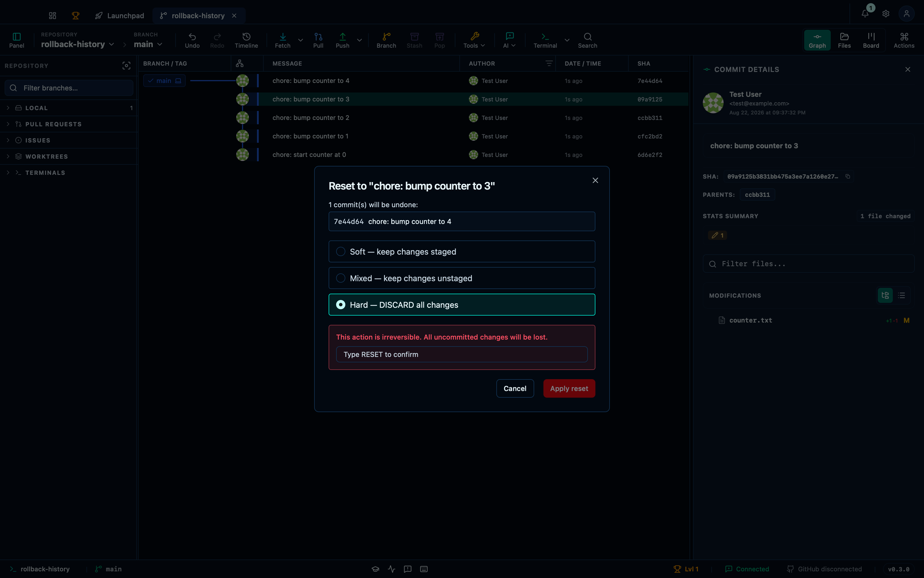Viewport: 924px width, 578px height.
Task: Select commit chore: start counter at 0
Action: point(413,155)
